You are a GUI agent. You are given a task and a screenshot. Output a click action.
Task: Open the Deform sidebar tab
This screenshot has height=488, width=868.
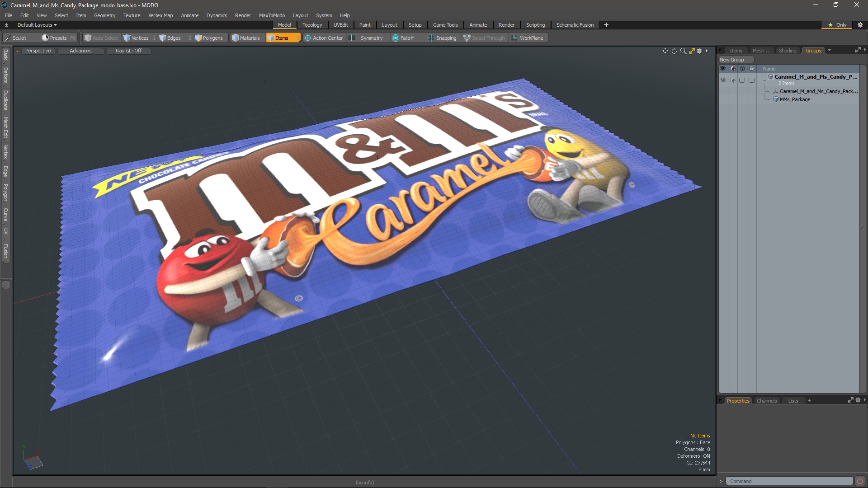(x=6, y=75)
